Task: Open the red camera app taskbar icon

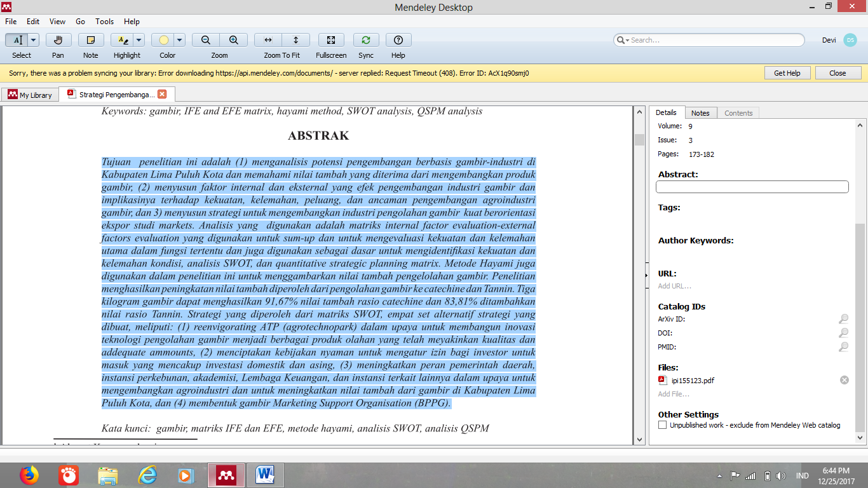Action: coord(69,475)
